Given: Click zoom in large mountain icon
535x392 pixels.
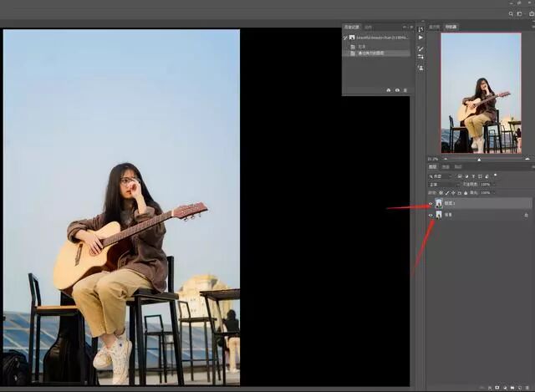Looking at the screenshot, I should [x=527, y=159].
